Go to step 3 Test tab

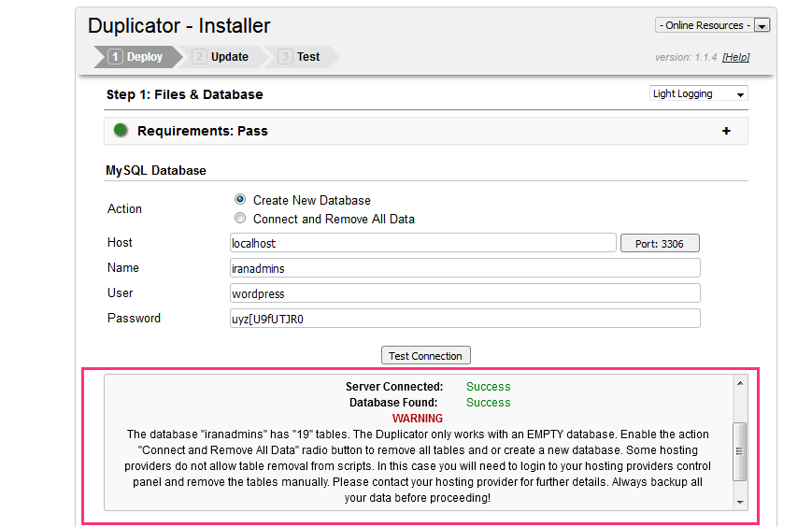tap(300, 57)
